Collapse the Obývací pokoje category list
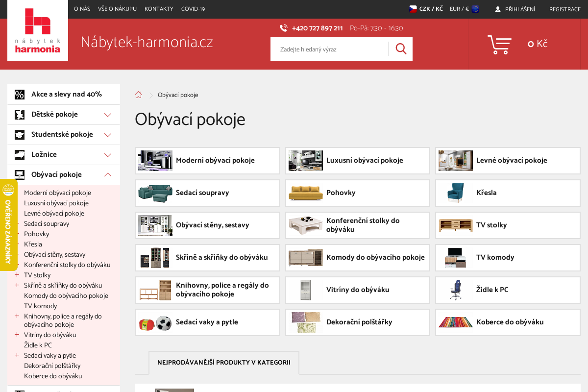The image size is (588, 392). coord(107,174)
